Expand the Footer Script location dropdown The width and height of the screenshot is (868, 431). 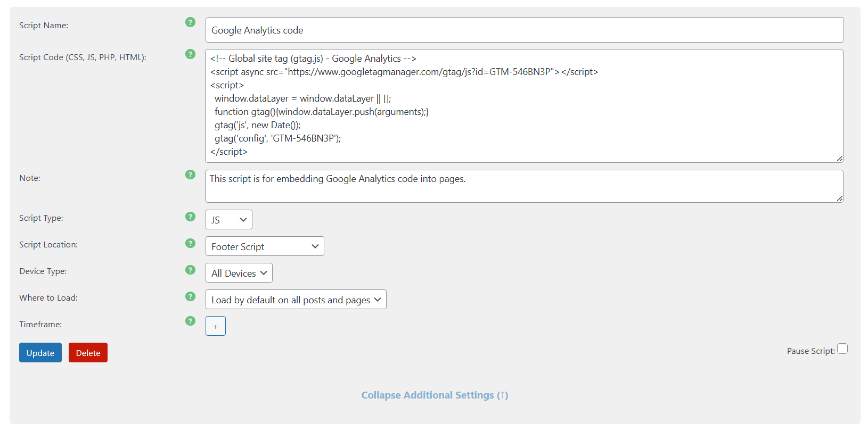click(264, 246)
